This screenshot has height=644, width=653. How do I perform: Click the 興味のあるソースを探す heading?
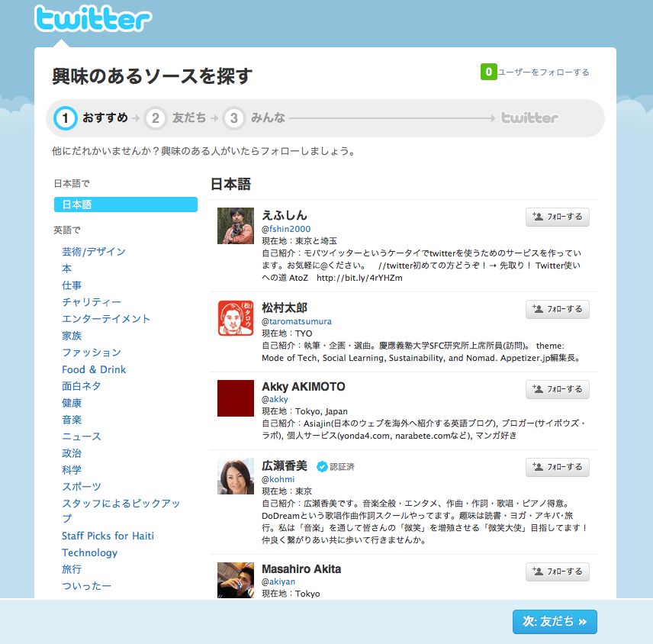point(153,76)
